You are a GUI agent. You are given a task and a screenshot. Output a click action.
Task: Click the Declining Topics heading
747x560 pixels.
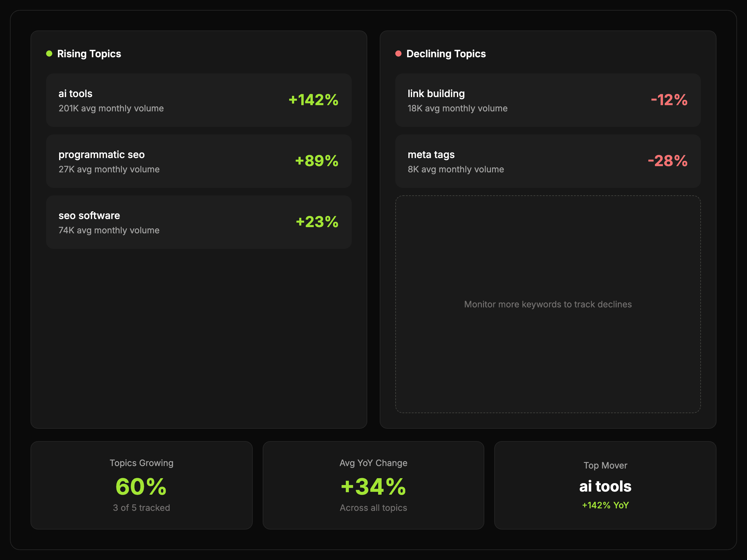point(446,54)
